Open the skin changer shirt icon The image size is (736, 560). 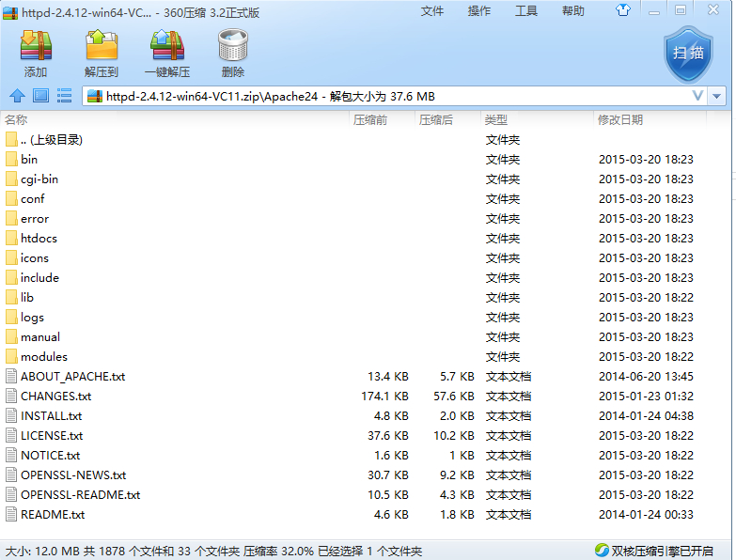coord(623,10)
